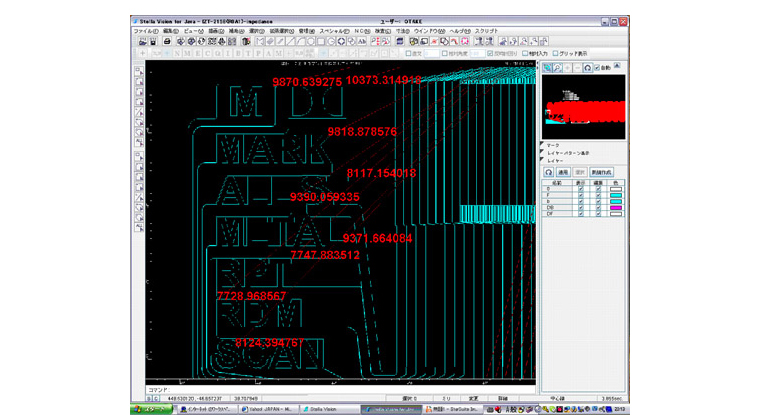The height and width of the screenshot is (415, 760).
Task: Click the navigator overview thumbnail
Action: 584,107
